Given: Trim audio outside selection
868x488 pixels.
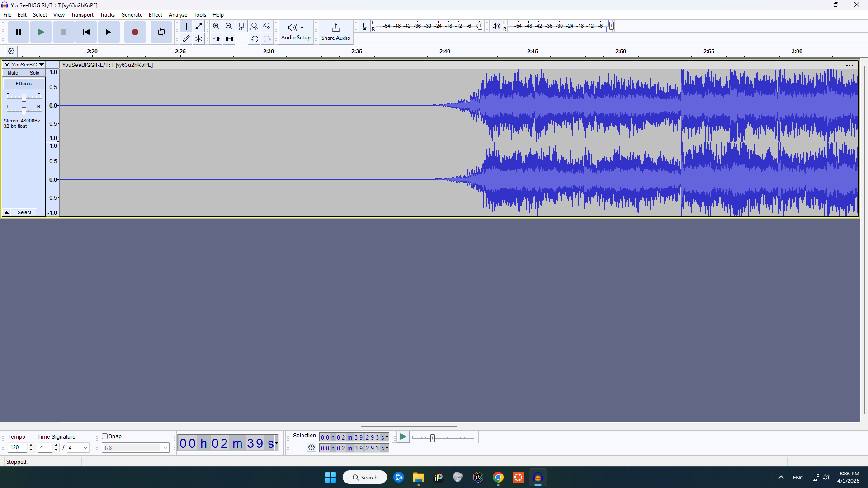Looking at the screenshot, I should [x=216, y=39].
